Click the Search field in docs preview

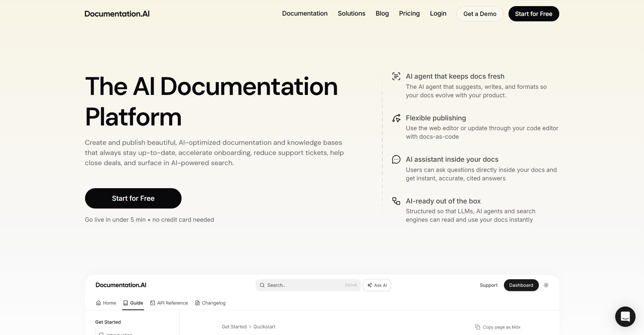point(308,285)
